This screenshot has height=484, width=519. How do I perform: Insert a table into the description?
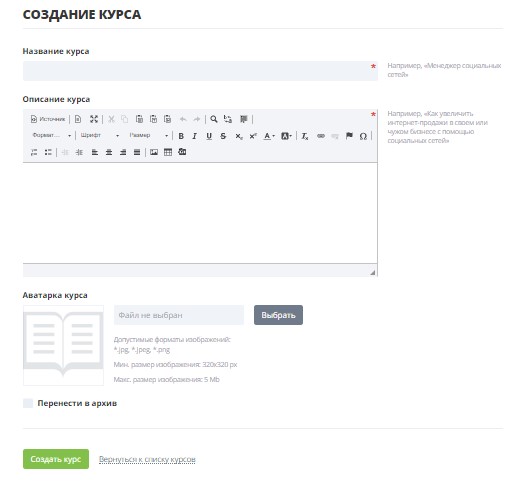(168, 152)
